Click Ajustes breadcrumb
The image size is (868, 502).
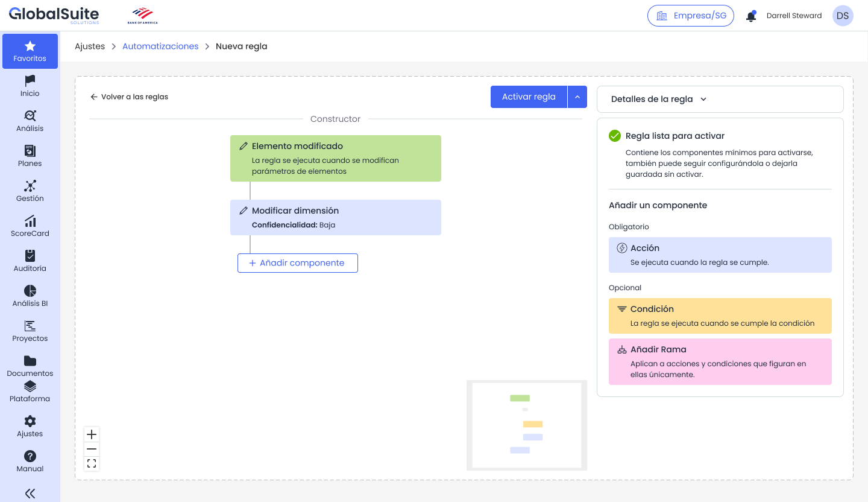[90, 46]
